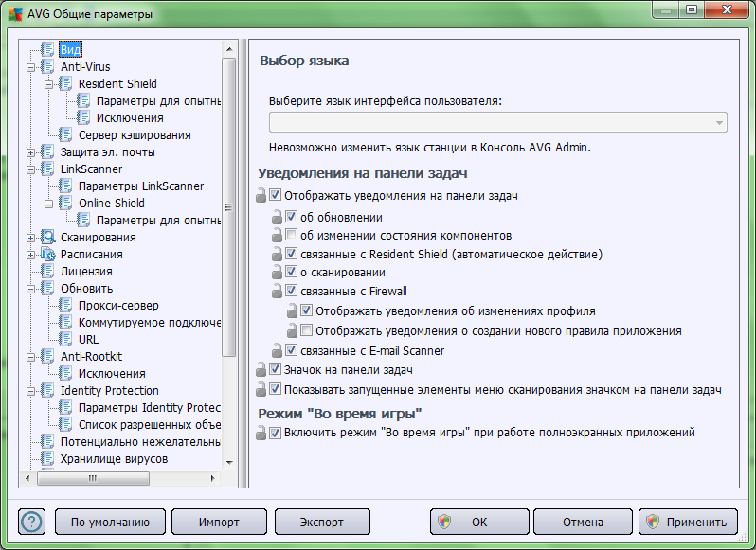Collapse the LinkScanner tree node
Viewport: 756px width, 550px height.
click(31, 170)
